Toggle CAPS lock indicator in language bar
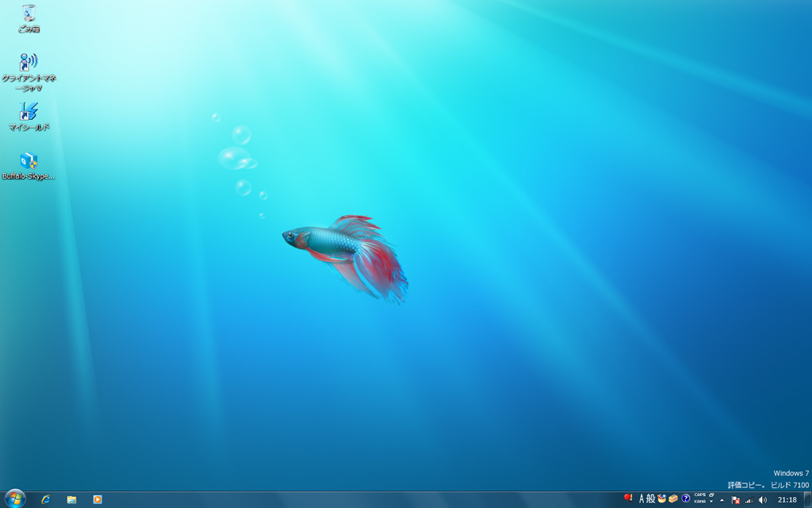The height and width of the screenshot is (508, 812). 699,495
